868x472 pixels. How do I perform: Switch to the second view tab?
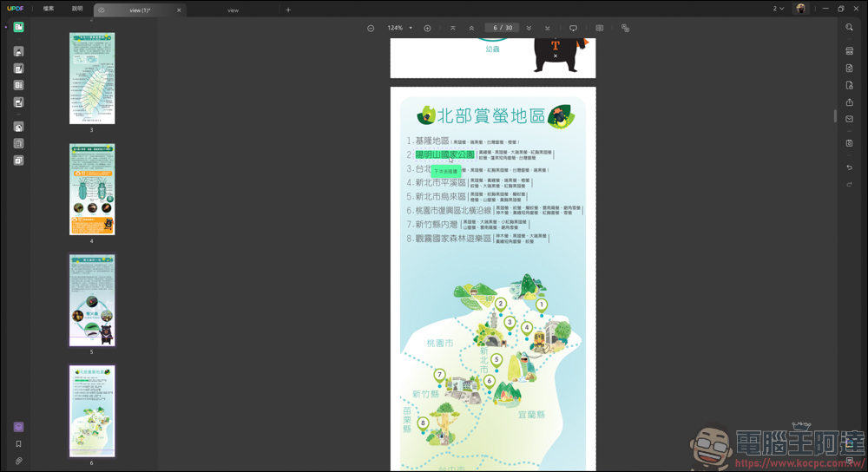[x=233, y=10]
